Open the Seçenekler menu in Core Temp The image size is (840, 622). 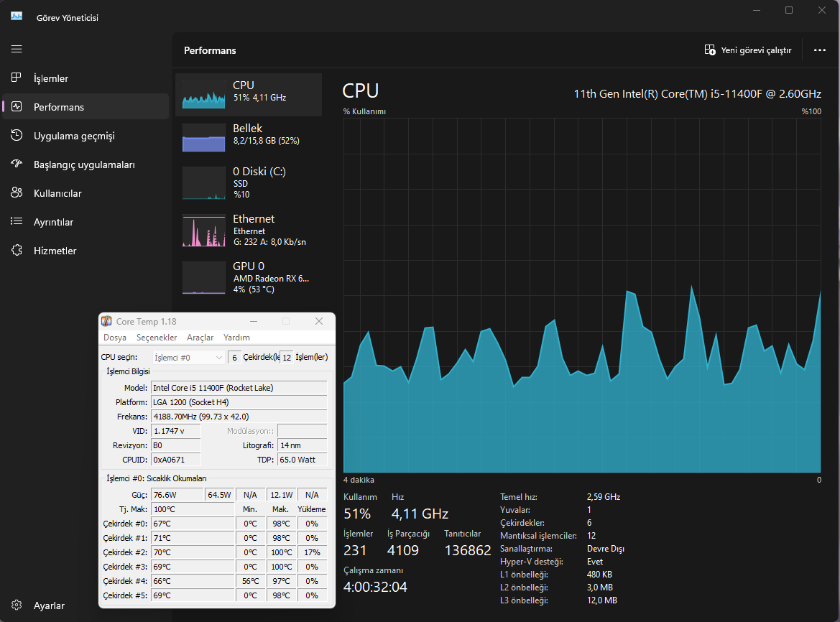tap(157, 338)
